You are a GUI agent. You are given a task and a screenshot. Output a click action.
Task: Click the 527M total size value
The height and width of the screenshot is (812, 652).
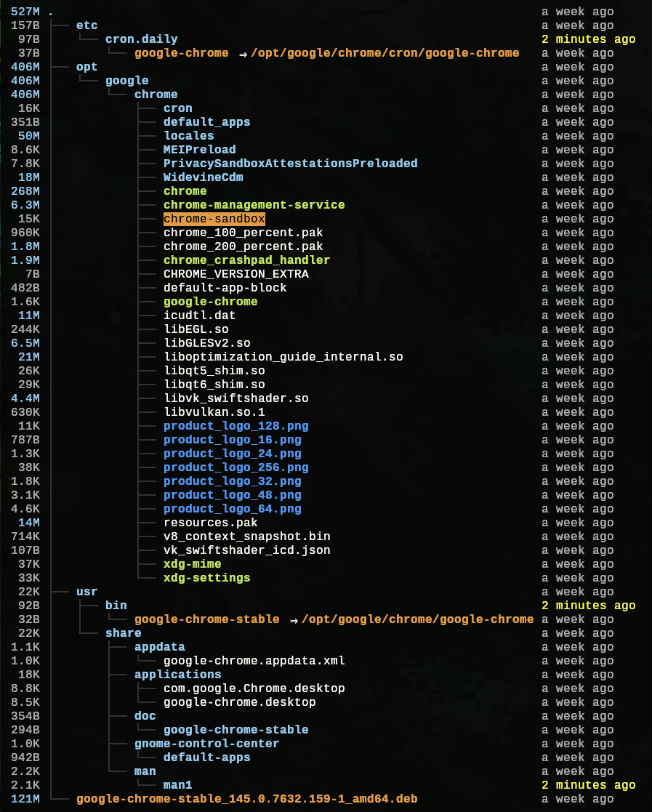(x=25, y=12)
